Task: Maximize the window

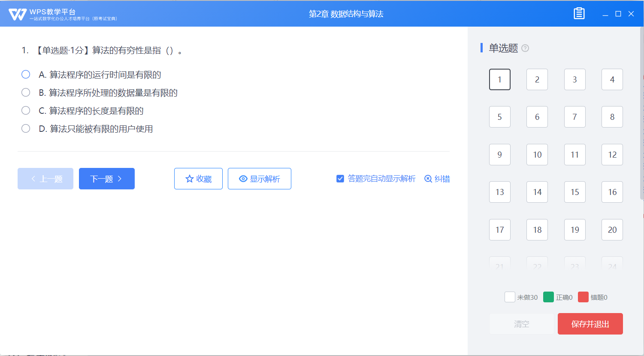Action: pyautogui.click(x=618, y=14)
